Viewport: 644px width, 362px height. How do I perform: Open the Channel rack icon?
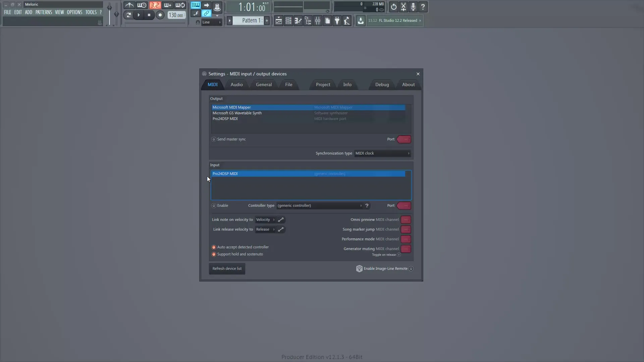click(288, 21)
